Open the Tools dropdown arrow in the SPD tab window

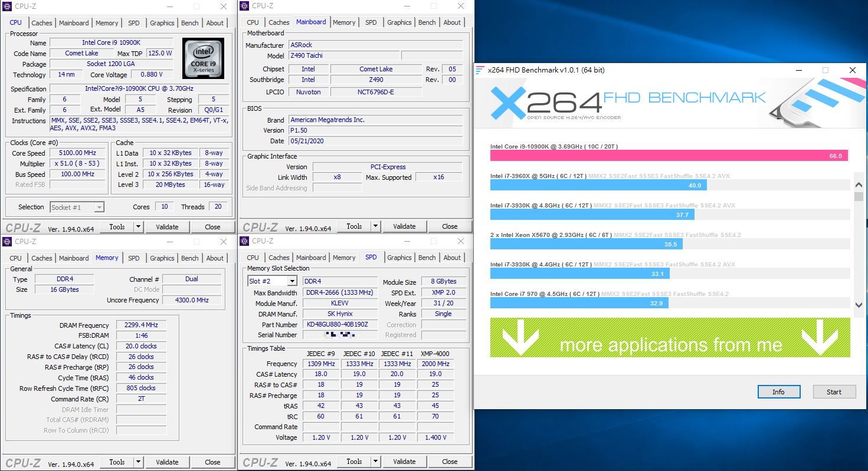pos(375,462)
